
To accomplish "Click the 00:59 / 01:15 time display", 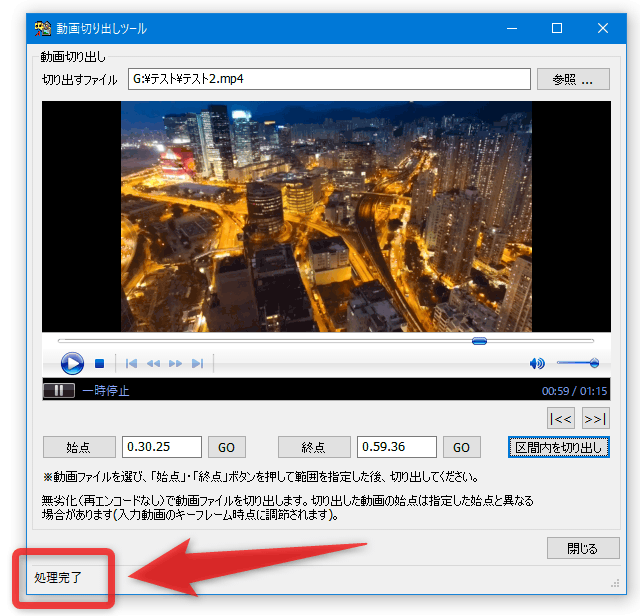I will pyautogui.click(x=574, y=391).
